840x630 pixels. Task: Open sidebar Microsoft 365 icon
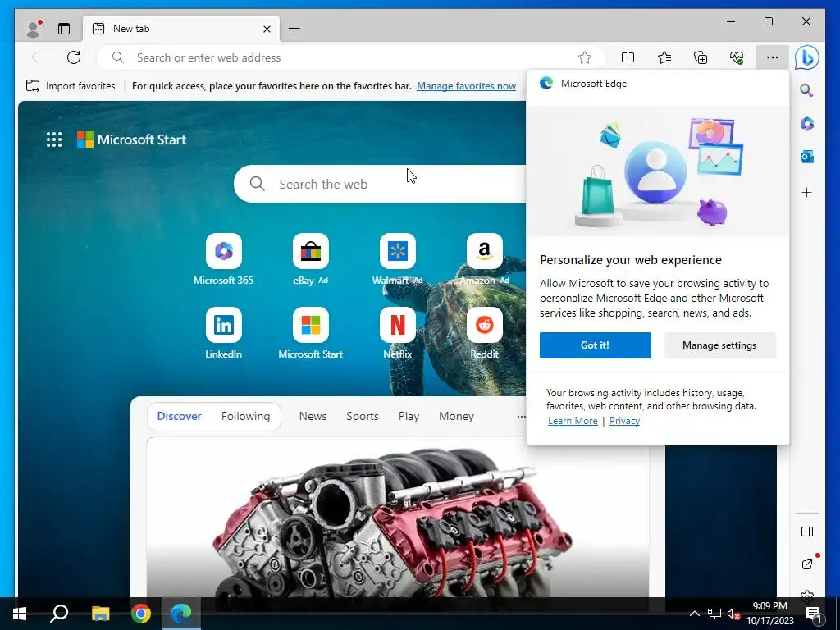[807, 124]
